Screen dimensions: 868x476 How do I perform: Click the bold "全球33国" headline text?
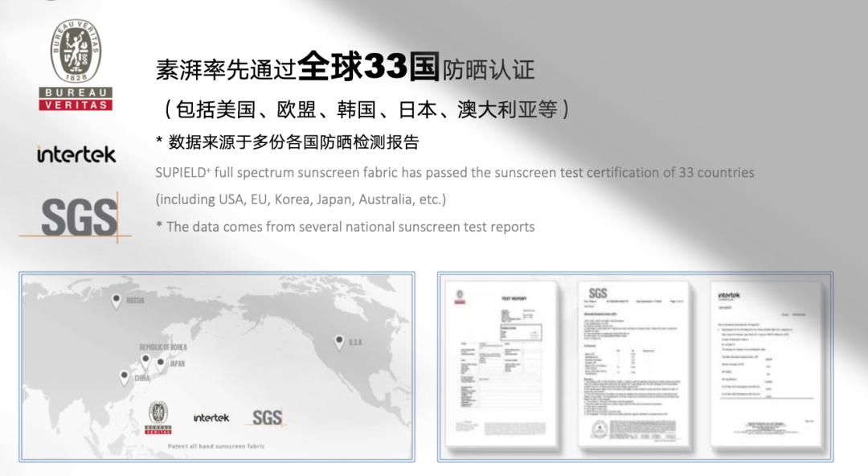(368, 68)
